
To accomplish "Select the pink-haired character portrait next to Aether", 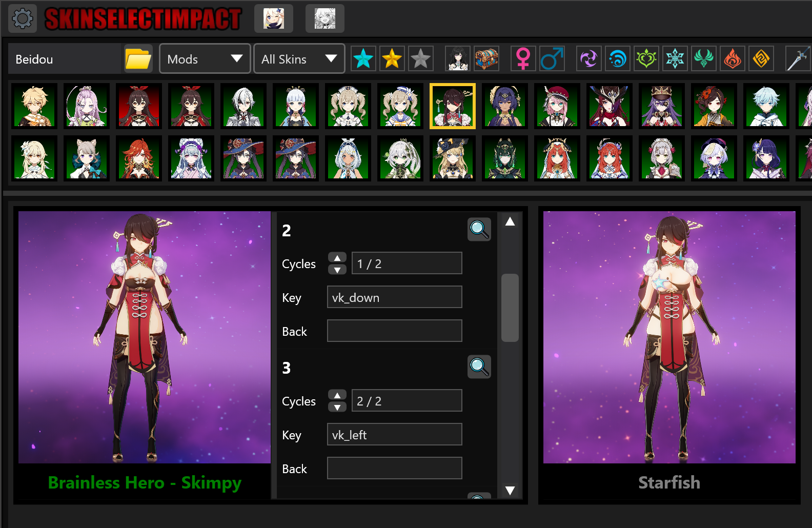I will pos(87,106).
